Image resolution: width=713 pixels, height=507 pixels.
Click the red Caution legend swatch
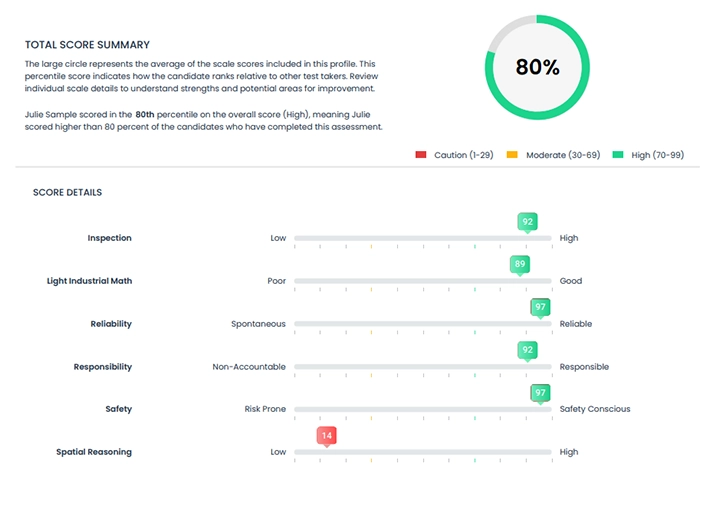[x=421, y=155]
